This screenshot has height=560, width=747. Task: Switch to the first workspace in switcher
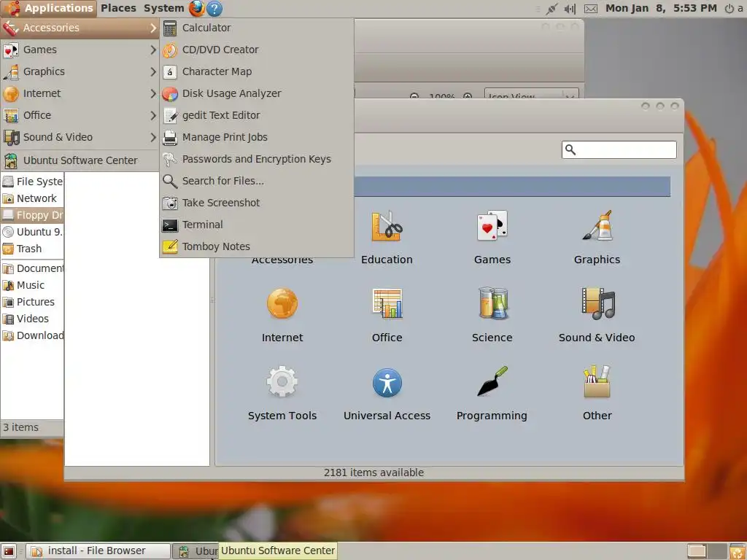pos(697,551)
